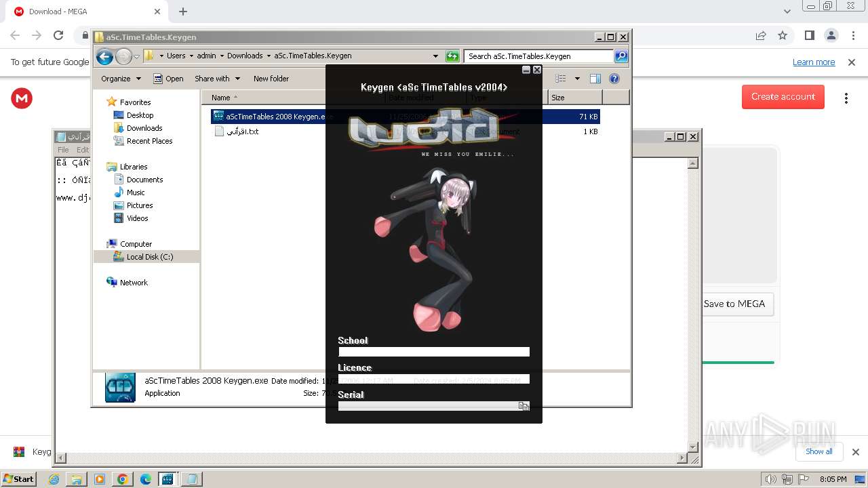This screenshot has width=868, height=488.
Task: Launch Internet Explorer from the taskbar
Action: click(54, 479)
